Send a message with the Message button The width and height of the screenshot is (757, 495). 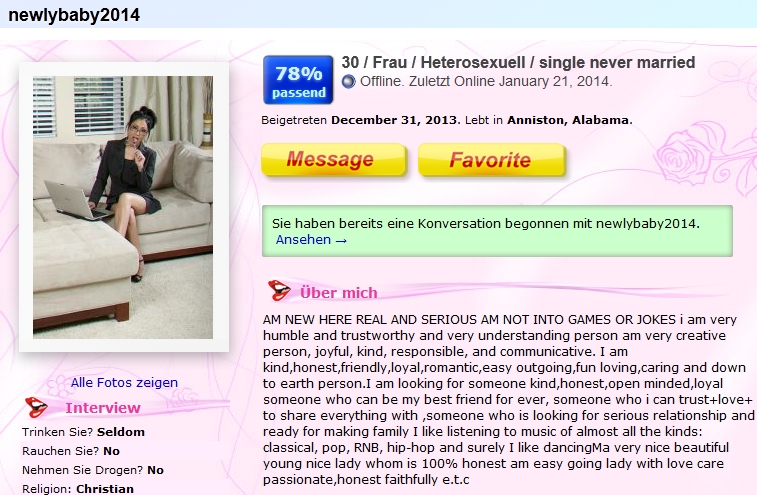pos(334,159)
